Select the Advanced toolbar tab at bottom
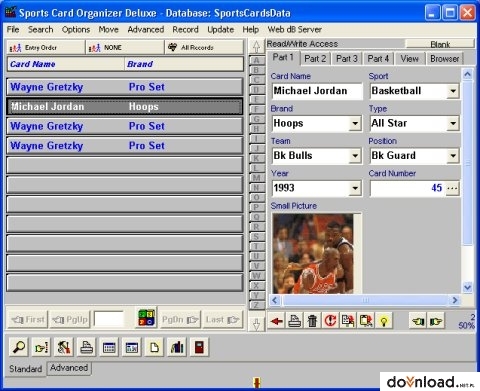Screen dimensions: 480x391 coord(69,368)
